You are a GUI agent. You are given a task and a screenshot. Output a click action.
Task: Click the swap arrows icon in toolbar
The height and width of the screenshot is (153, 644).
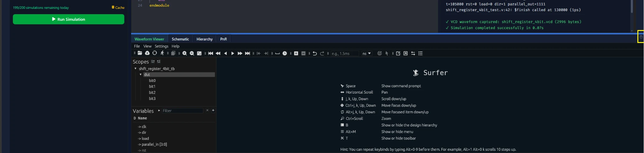click(x=413, y=53)
